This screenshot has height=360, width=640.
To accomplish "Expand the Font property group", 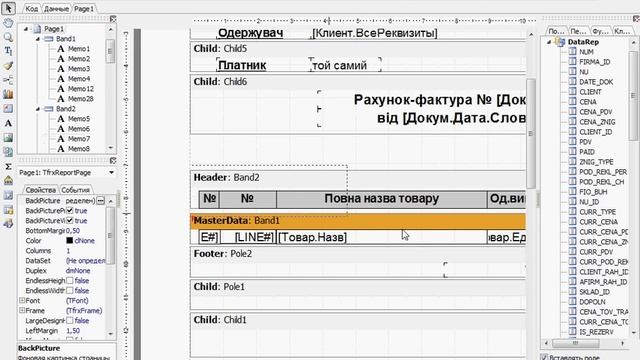I will pos(22,300).
